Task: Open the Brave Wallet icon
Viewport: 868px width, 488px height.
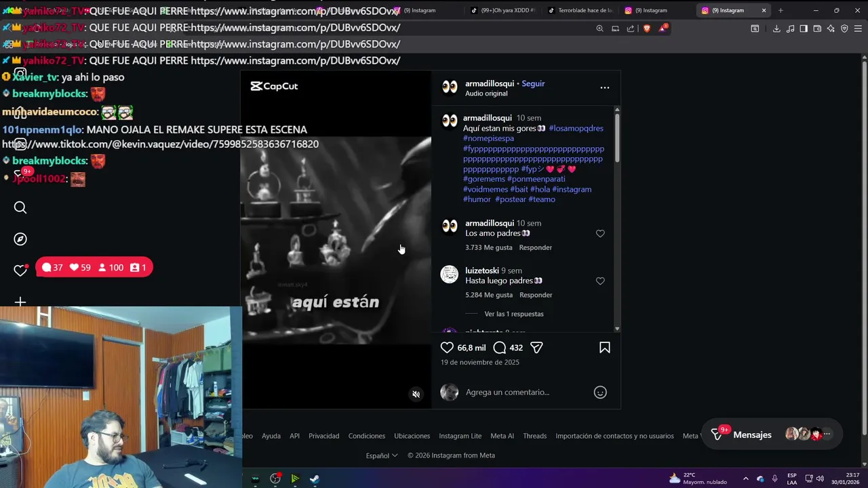Action: coord(817,28)
